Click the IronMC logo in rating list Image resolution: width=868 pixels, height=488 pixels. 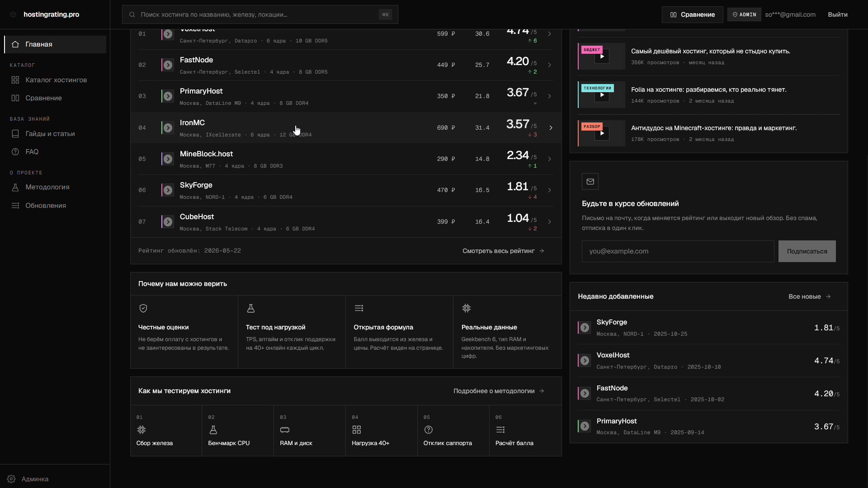point(168,128)
